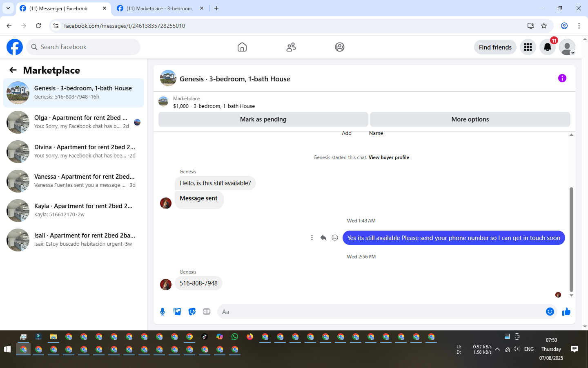Launch Firefox from the taskbar
Viewport: 588px width, 368px height.
pyautogui.click(x=250, y=337)
